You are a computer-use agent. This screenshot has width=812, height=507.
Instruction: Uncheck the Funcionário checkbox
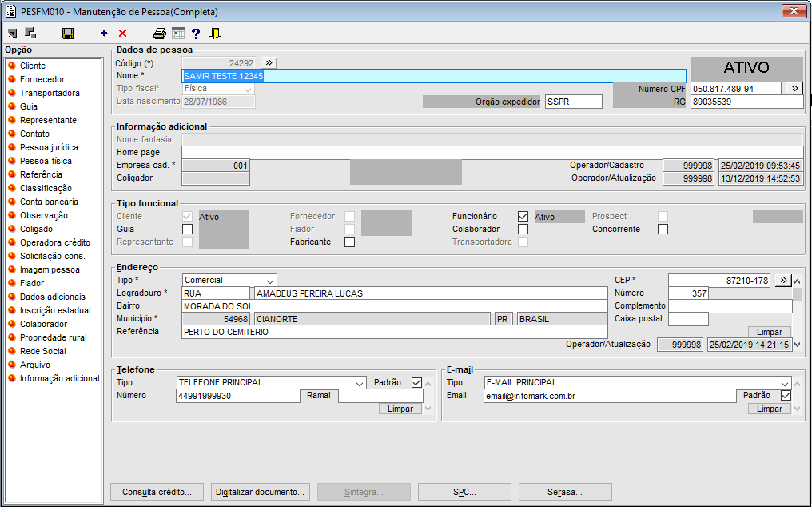(x=523, y=217)
